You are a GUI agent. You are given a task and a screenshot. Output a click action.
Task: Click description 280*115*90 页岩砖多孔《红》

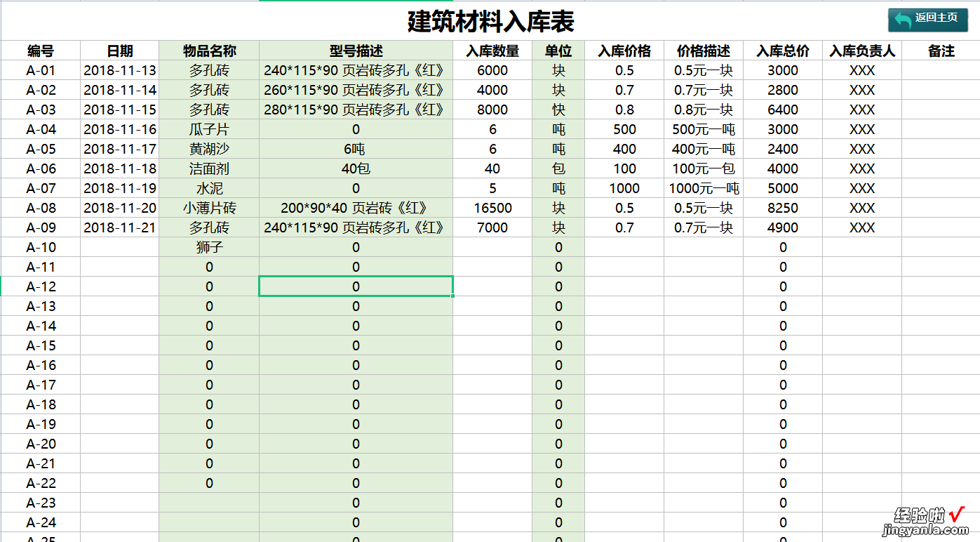(356, 110)
